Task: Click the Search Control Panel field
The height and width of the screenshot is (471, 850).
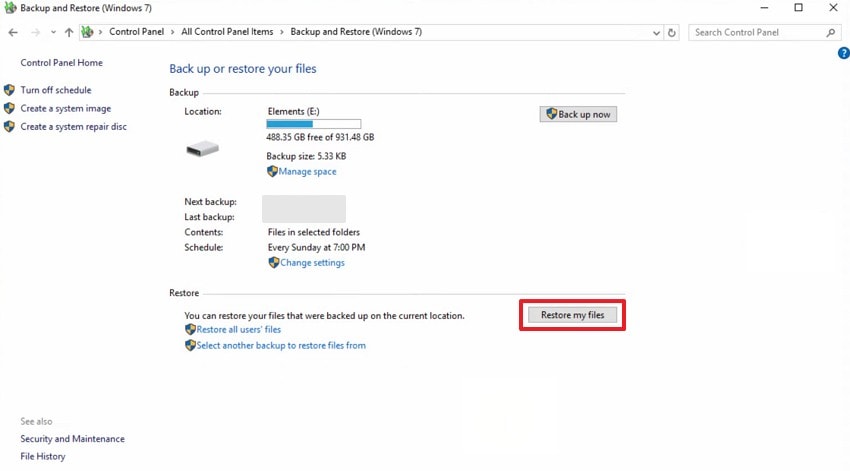Action: click(756, 32)
